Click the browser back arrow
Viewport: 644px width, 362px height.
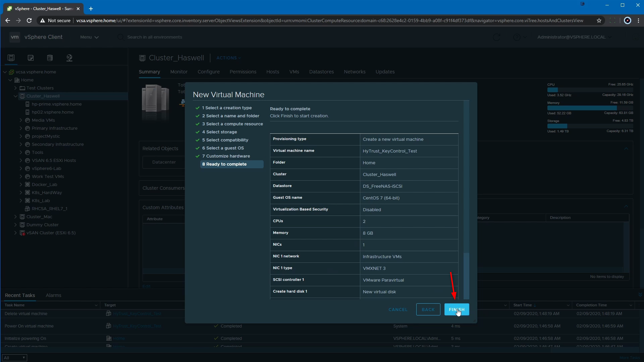pos(8,20)
